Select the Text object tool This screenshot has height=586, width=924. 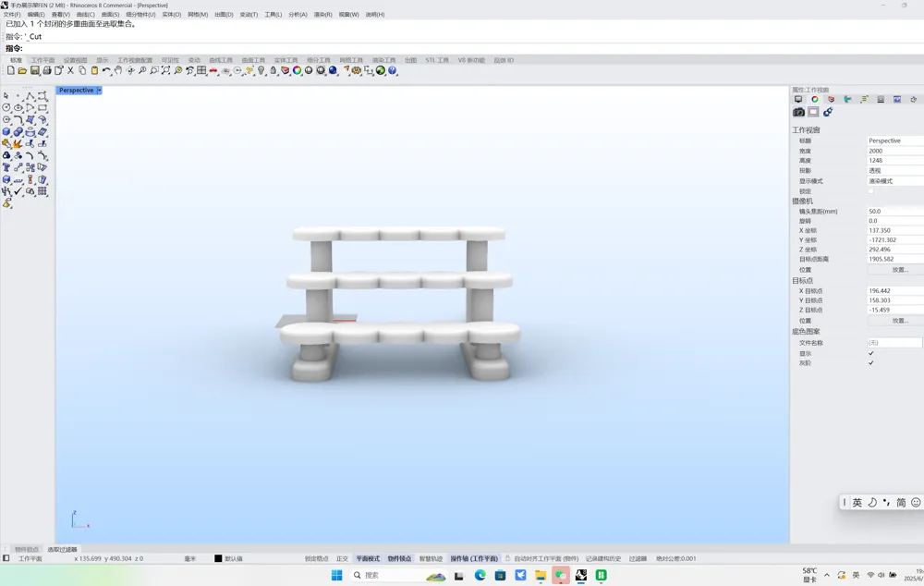click(x=6, y=167)
